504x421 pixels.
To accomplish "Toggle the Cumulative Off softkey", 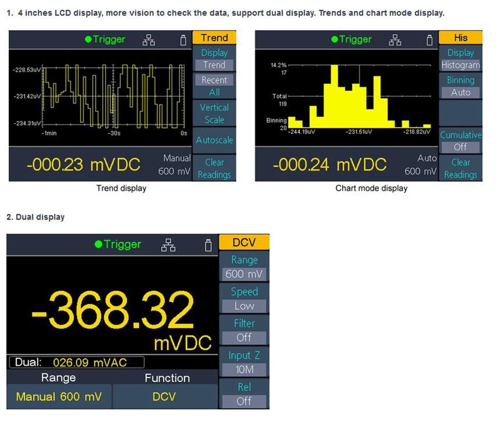I will tap(461, 142).
